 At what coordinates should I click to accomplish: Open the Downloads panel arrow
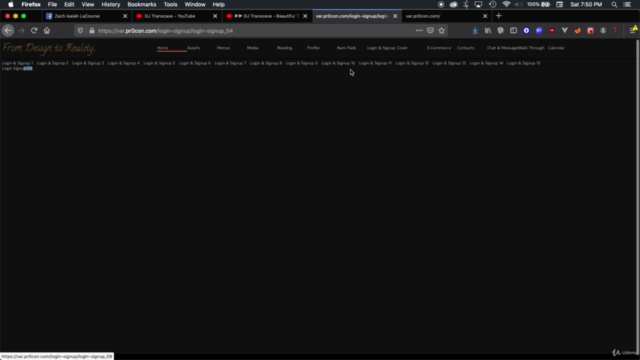[x=475, y=31]
